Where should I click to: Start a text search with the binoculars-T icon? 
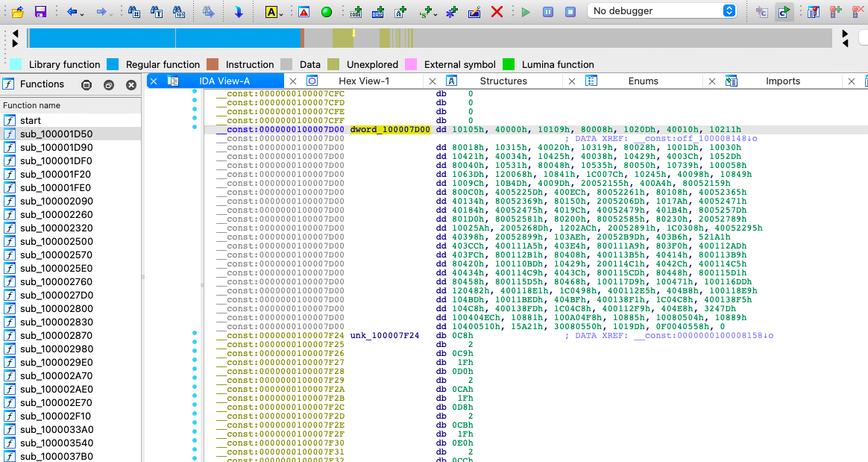click(157, 10)
